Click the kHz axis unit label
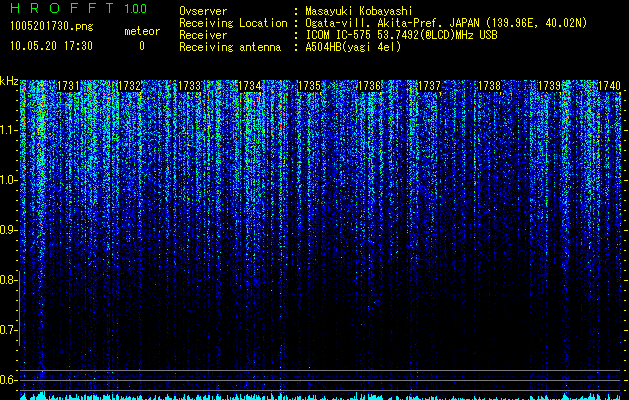 click(x=10, y=81)
